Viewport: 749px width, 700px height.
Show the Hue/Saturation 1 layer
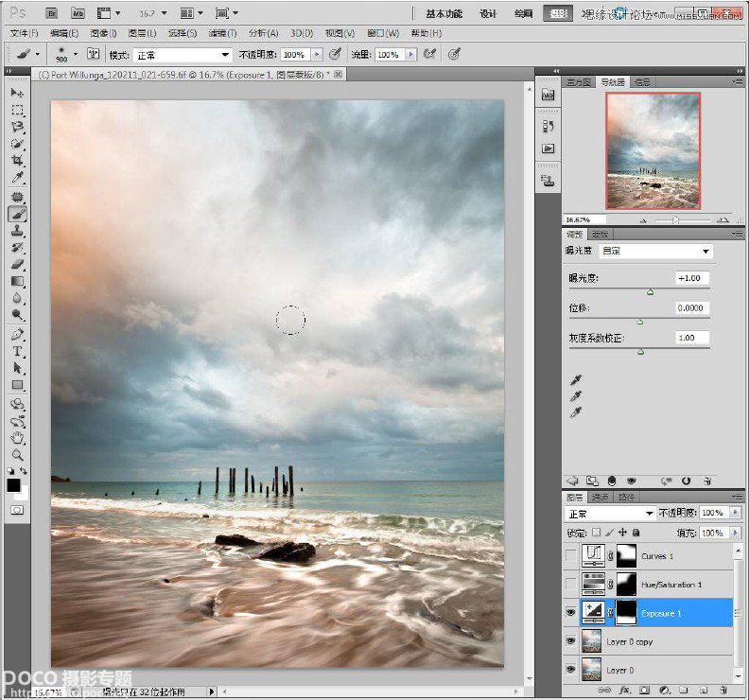pyautogui.click(x=571, y=584)
